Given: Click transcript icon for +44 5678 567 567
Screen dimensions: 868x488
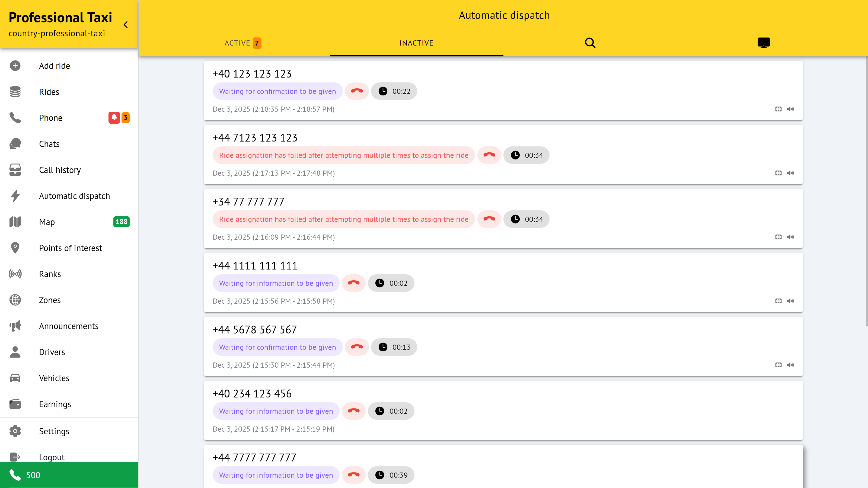Looking at the screenshot, I should 778,365.
